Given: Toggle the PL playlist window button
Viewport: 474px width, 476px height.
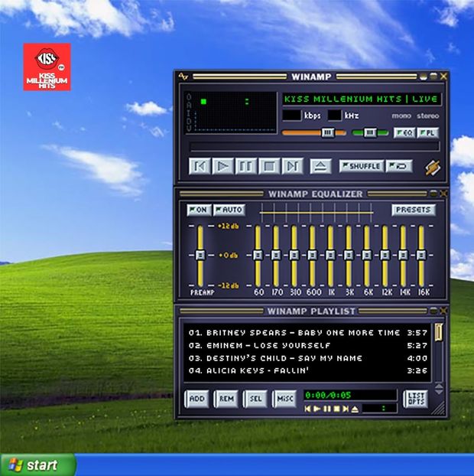Looking at the screenshot, I should [428, 133].
